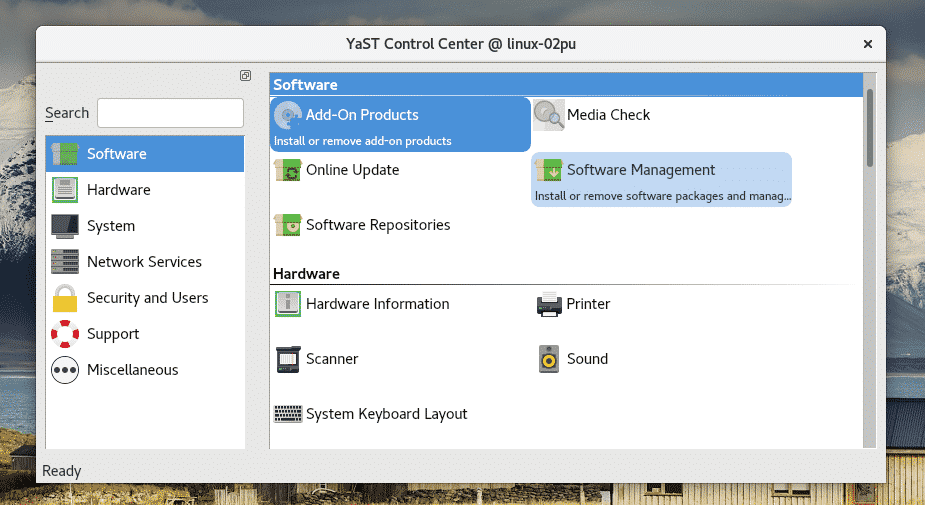Click the System Keyboard Layout icon

[288, 414]
